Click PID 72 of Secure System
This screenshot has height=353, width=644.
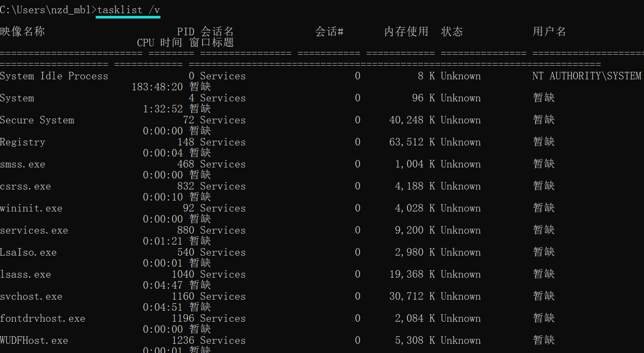[189, 120]
